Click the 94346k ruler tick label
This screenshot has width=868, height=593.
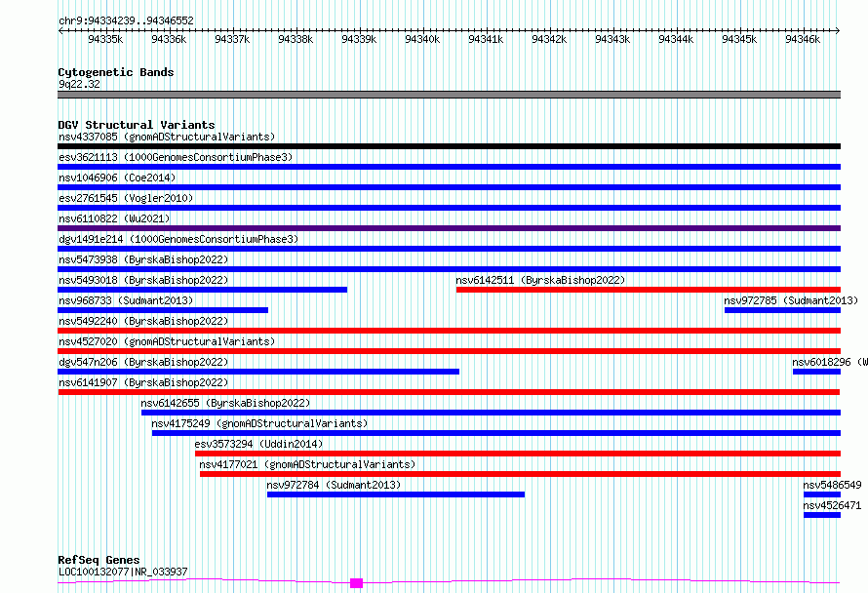(x=803, y=39)
